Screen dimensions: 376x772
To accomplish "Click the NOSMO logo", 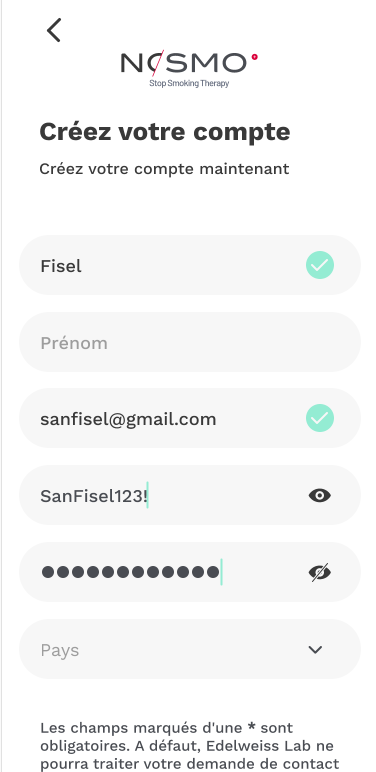I will tap(189, 69).
